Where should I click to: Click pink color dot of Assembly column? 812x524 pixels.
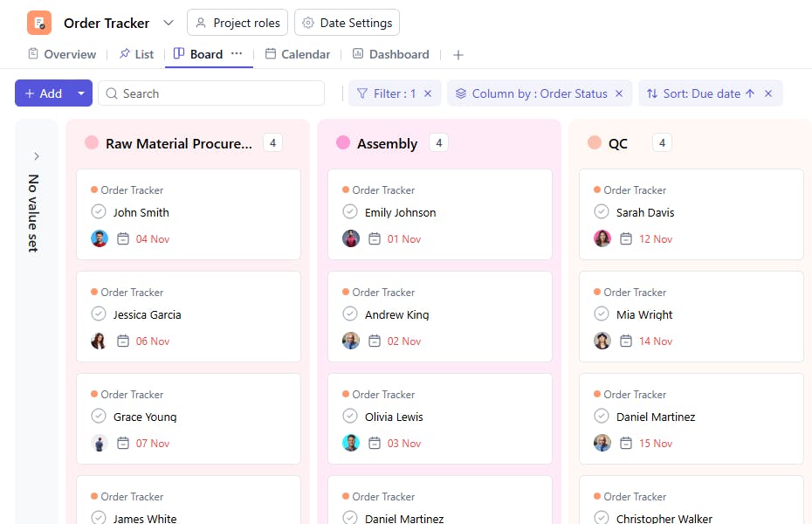click(343, 143)
